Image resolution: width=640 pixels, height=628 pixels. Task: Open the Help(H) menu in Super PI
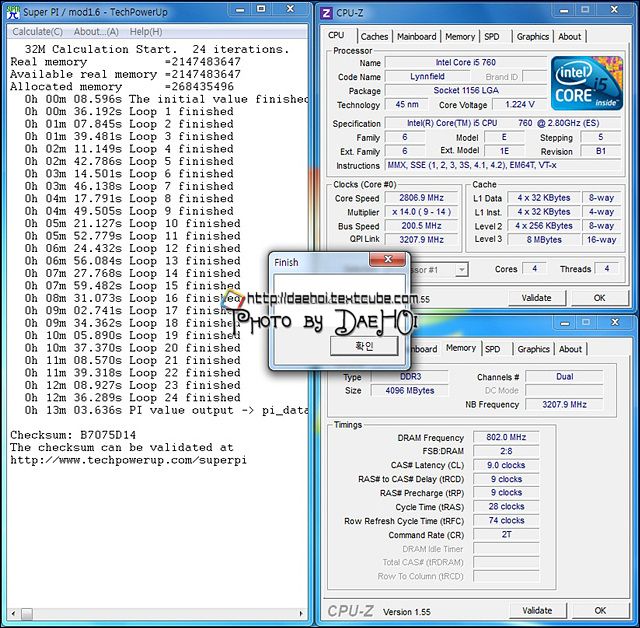pyautogui.click(x=146, y=32)
